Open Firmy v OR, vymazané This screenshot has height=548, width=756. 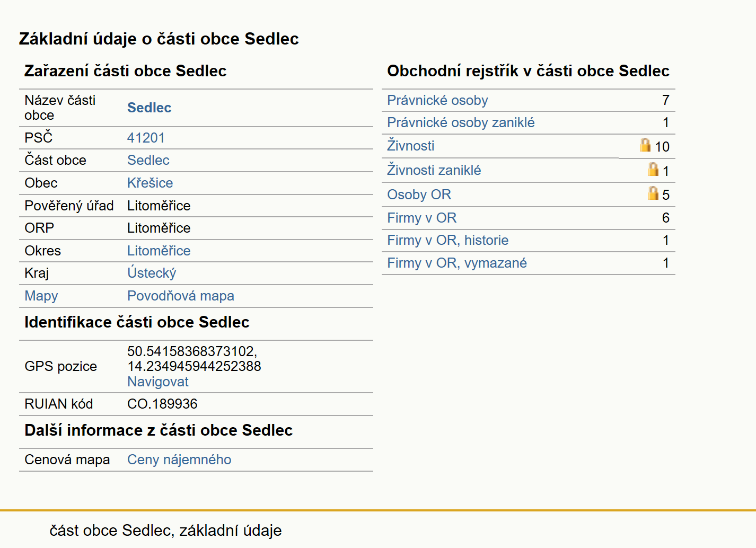click(x=457, y=263)
